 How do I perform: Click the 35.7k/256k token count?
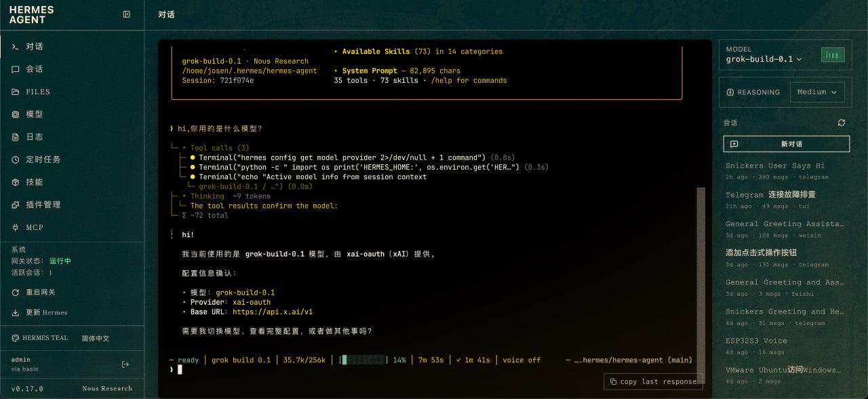pyautogui.click(x=304, y=360)
